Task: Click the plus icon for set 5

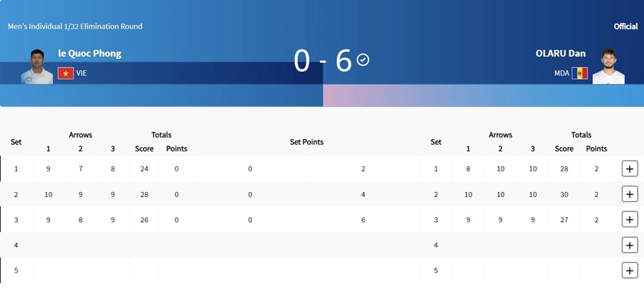Action: (x=630, y=270)
